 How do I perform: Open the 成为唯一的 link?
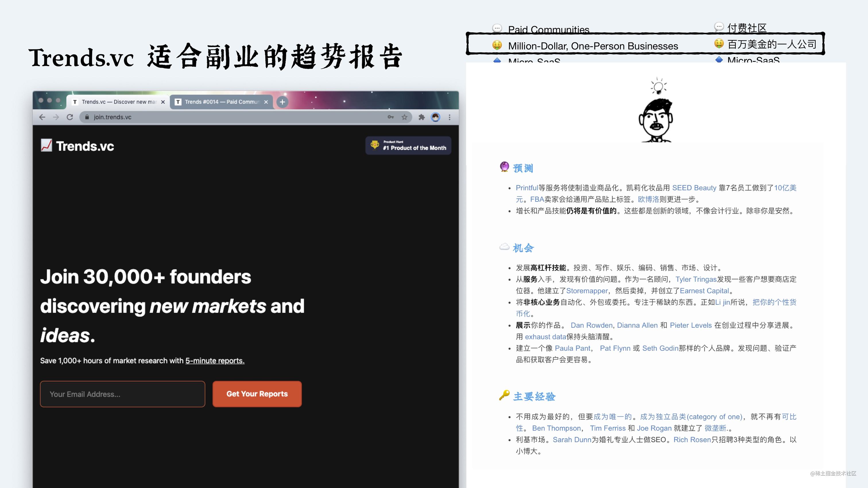612,417
